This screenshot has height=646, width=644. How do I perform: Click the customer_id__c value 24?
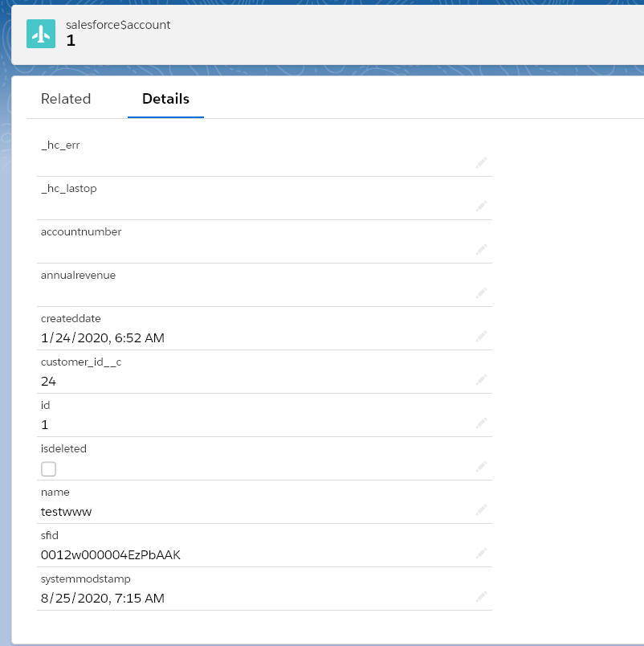tap(48, 381)
